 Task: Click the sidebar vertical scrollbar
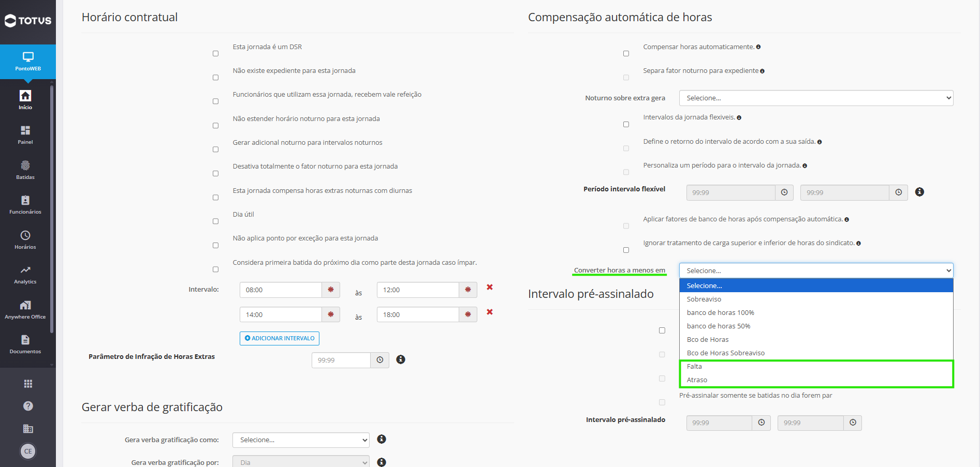[52, 209]
